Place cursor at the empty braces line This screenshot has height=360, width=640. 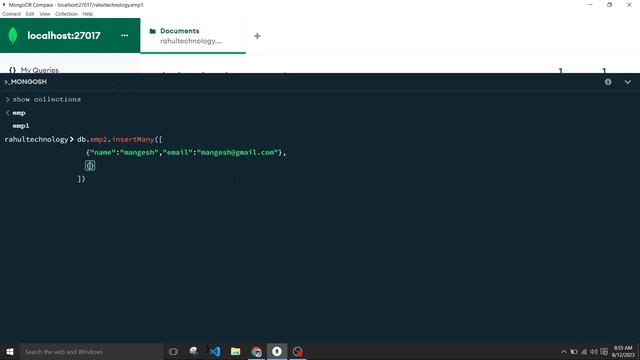point(90,165)
